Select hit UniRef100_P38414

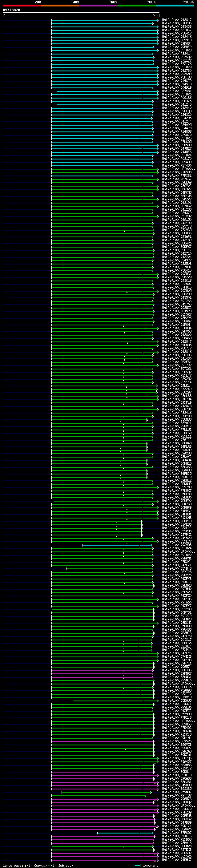pos(177,54)
